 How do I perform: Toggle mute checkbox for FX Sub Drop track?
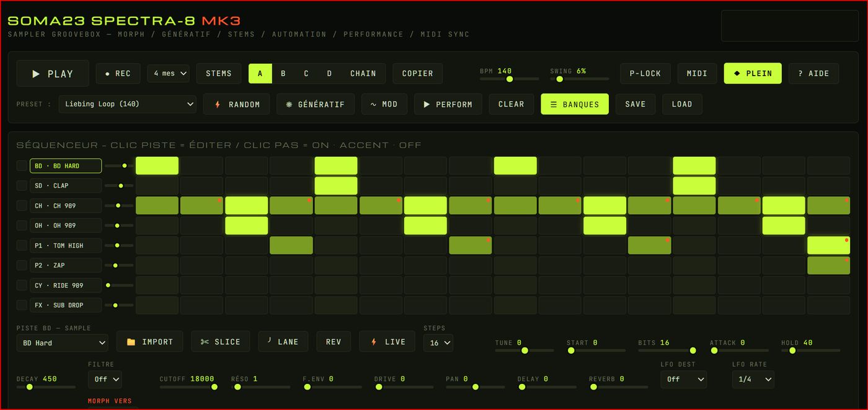[22, 305]
